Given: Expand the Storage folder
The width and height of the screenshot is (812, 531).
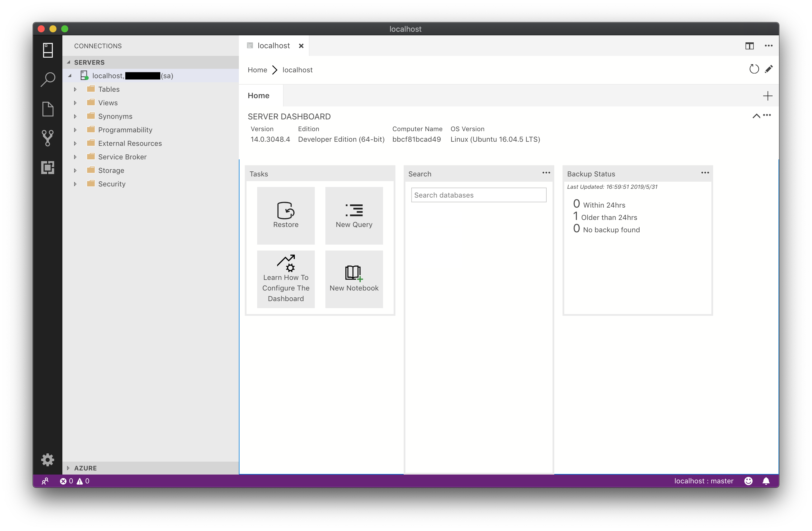Looking at the screenshot, I should tap(75, 171).
